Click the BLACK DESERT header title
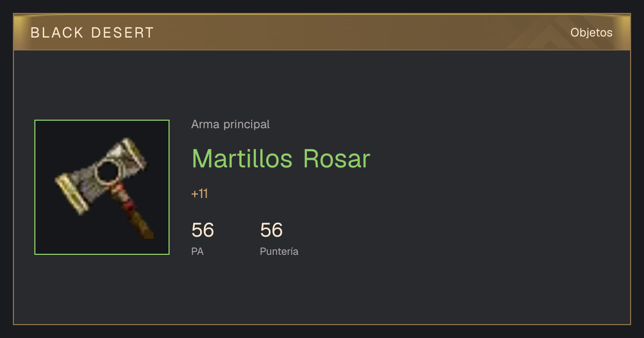Viewport: 644px width, 338px height. [x=92, y=33]
